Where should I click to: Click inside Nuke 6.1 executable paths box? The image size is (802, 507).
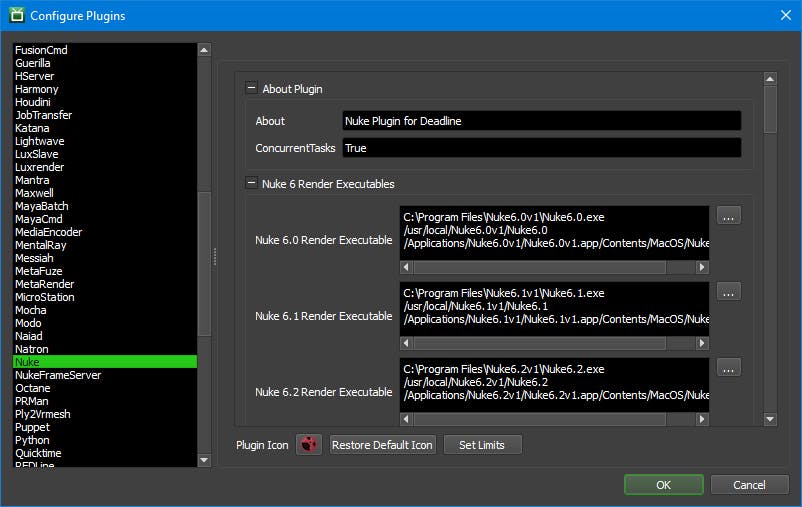pos(554,308)
